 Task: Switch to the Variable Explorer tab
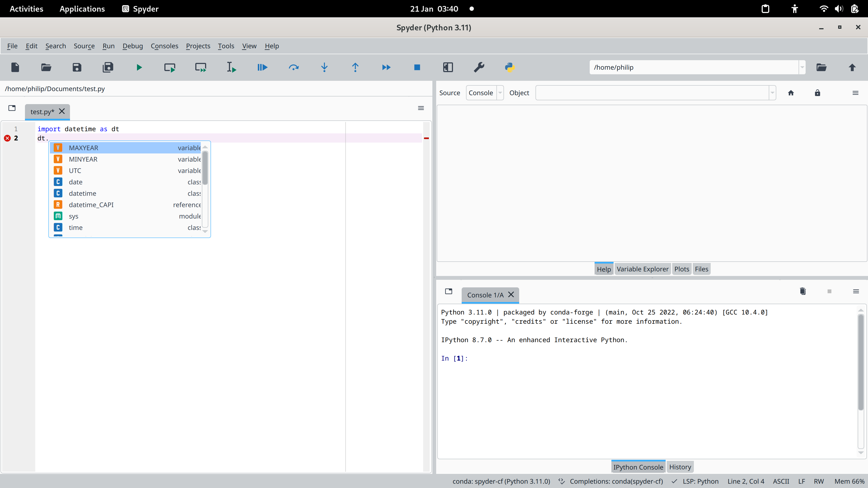click(643, 269)
